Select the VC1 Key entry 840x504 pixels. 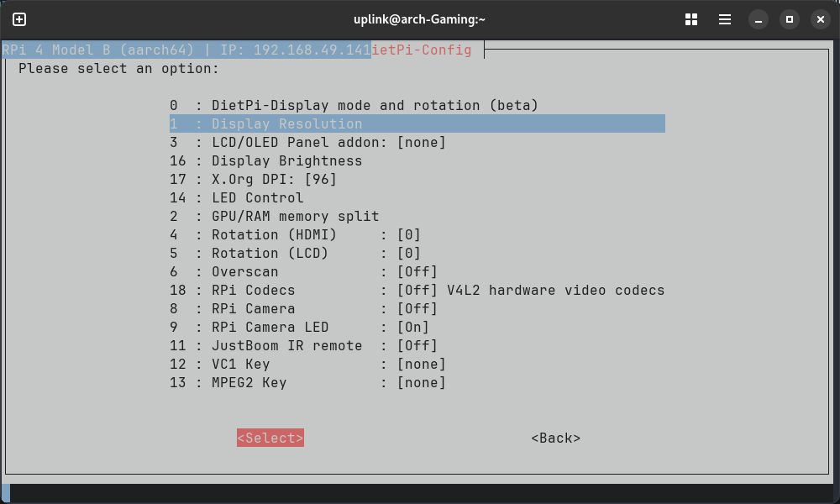coord(307,365)
